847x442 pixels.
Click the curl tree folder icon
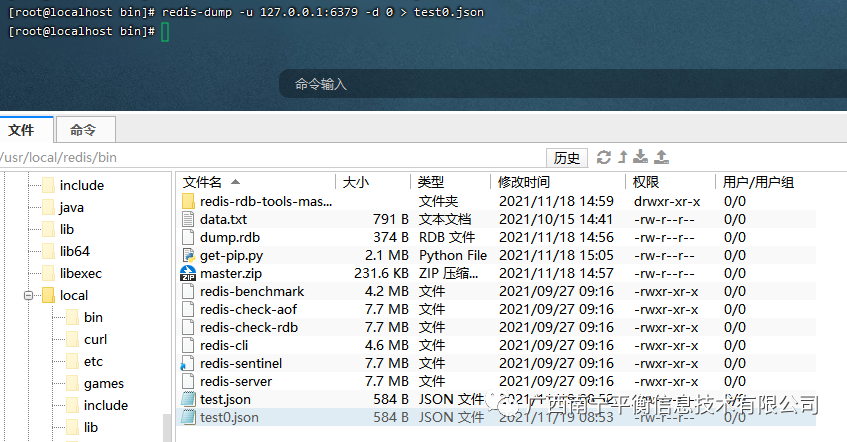72,339
